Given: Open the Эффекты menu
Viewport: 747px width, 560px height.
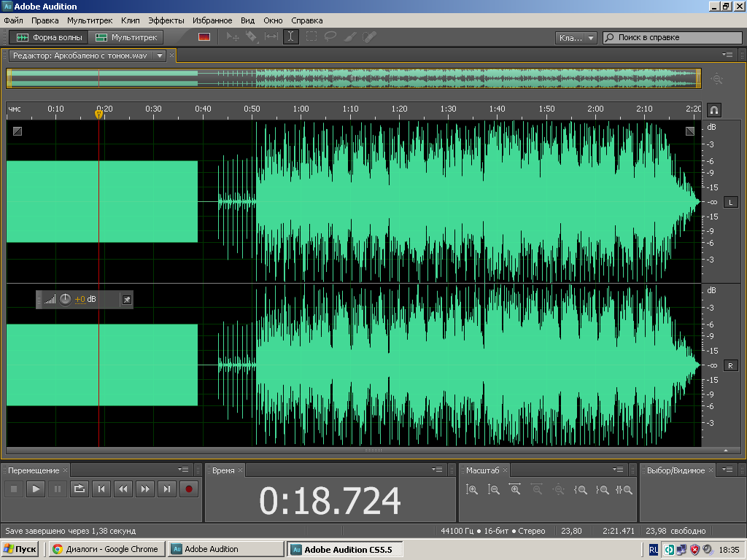Looking at the screenshot, I should click(x=166, y=20).
